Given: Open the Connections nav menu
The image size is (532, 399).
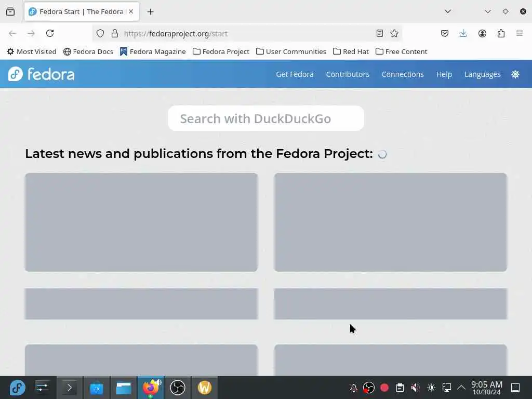Looking at the screenshot, I should pyautogui.click(x=403, y=74).
